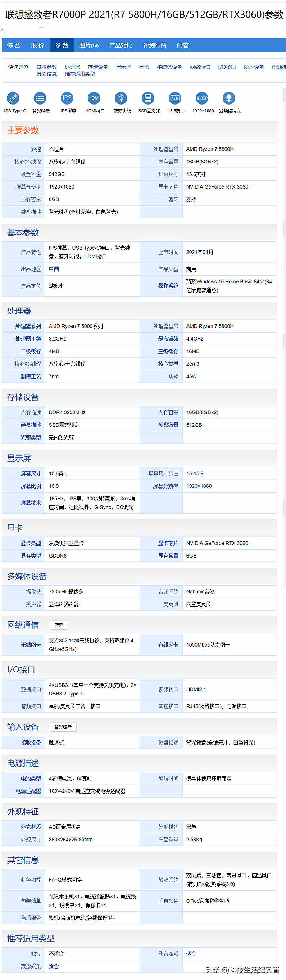This screenshot has width=286, height=980.
Task: Click the HDMI2.1 video port value
Action: [196, 689]
